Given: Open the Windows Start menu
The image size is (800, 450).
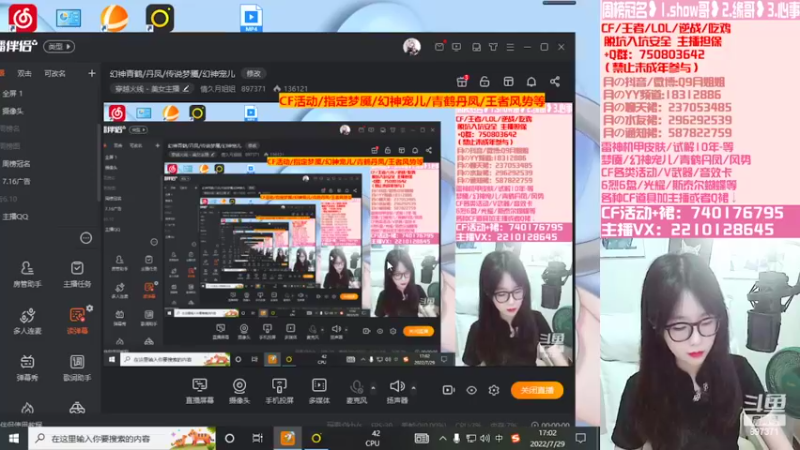Looking at the screenshot, I should coord(14,438).
